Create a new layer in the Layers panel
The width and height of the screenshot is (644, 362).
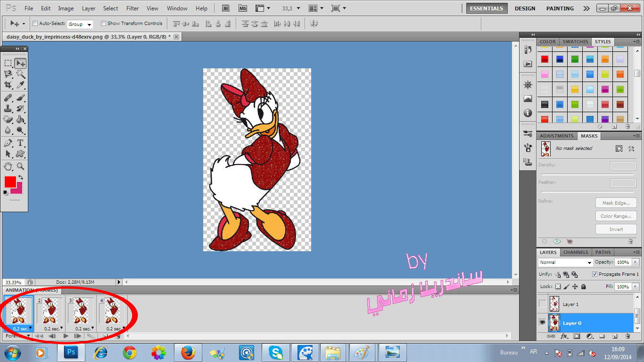(x=615, y=337)
